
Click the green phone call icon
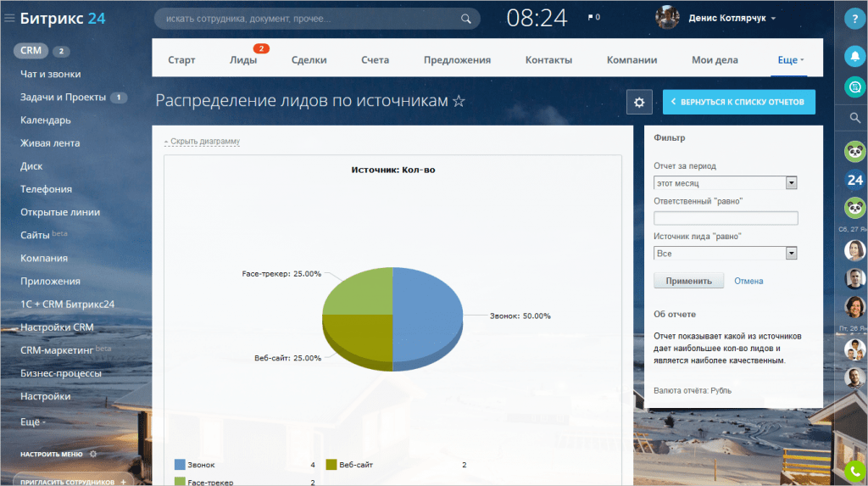coord(854,472)
